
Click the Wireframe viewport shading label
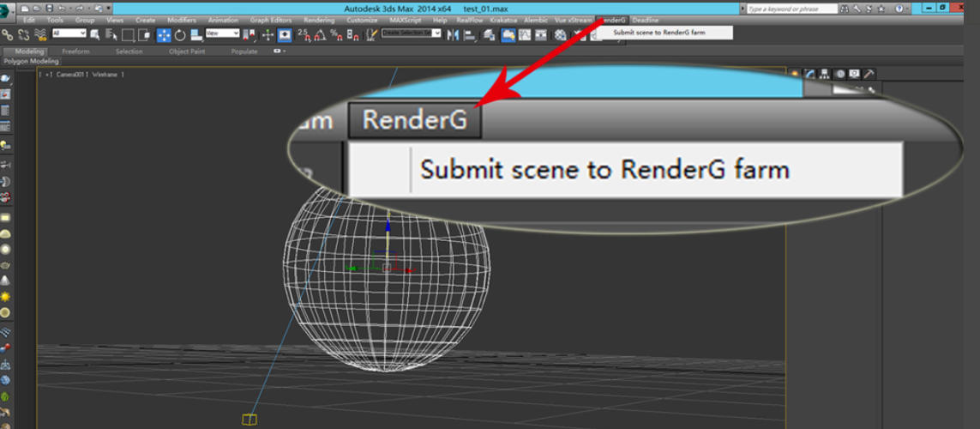[105, 75]
